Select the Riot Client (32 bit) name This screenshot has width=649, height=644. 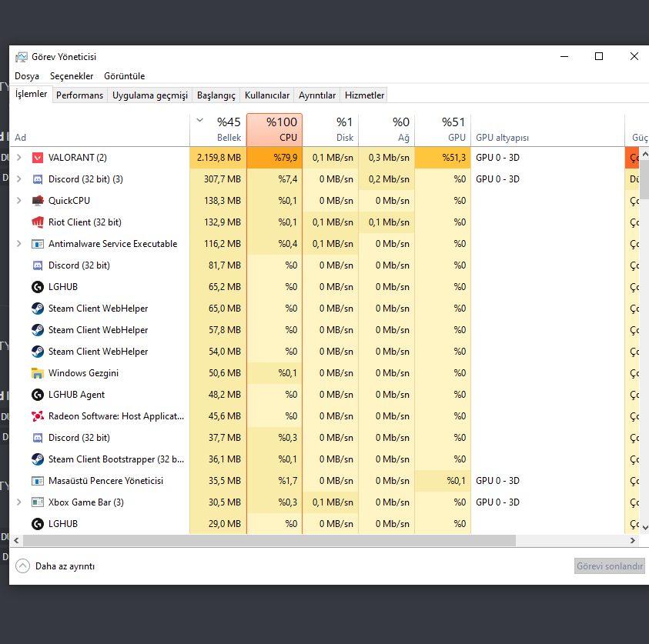[85, 222]
